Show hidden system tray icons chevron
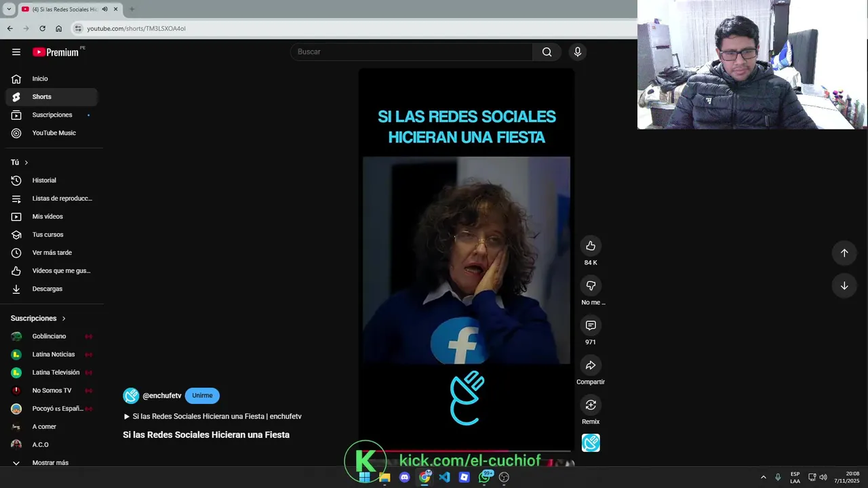This screenshot has width=868, height=488. click(x=764, y=477)
